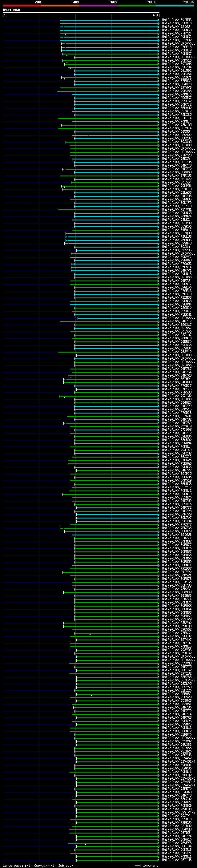This screenshot has width=197, height=868.
Task: Select the UniRef100_A5YAI9 label
Action: pyautogui.click(x=176, y=426)
